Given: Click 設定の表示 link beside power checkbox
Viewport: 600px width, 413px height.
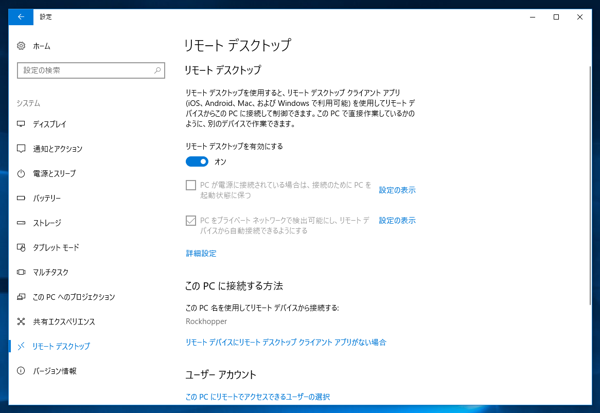Looking at the screenshot, I should (x=397, y=190).
